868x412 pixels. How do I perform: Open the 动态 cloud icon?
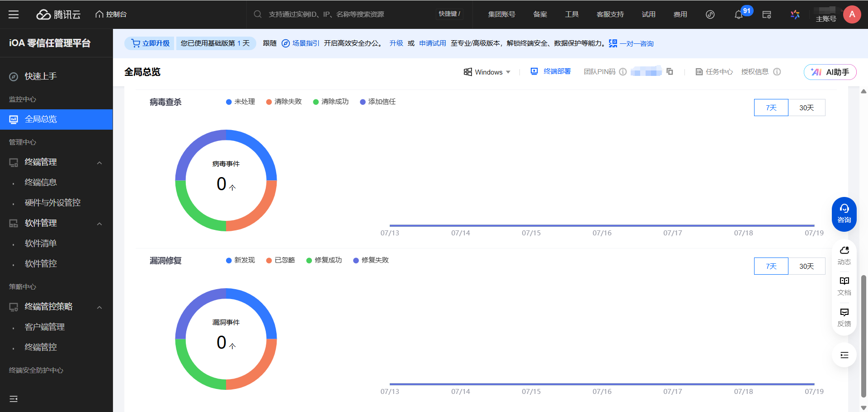[844, 250]
